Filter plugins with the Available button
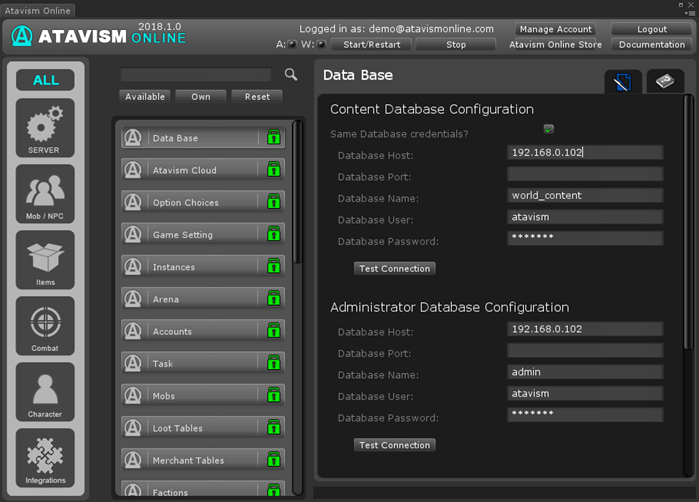The image size is (699, 502). pos(145,97)
